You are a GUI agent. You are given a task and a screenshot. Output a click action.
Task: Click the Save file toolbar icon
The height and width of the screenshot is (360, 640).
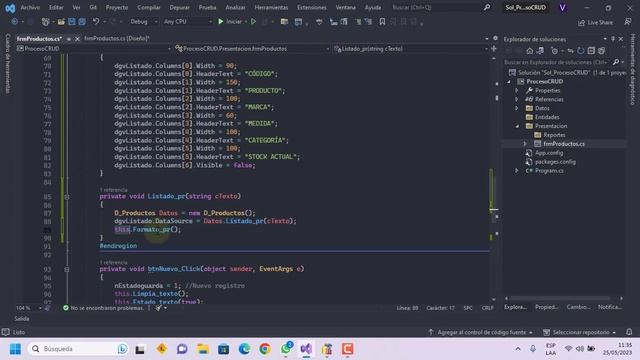72,22
